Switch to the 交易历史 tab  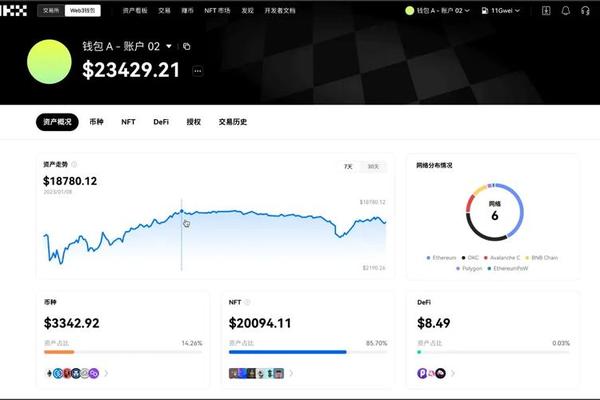coord(233,122)
